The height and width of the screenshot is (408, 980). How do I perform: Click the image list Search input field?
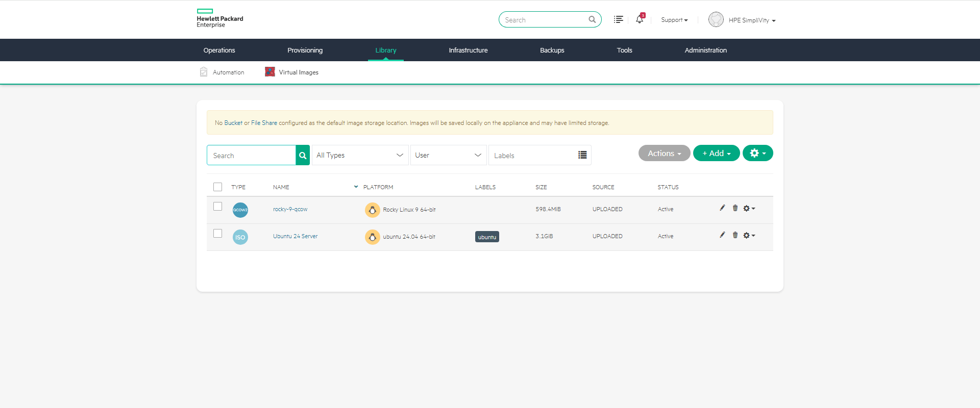tap(251, 156)
